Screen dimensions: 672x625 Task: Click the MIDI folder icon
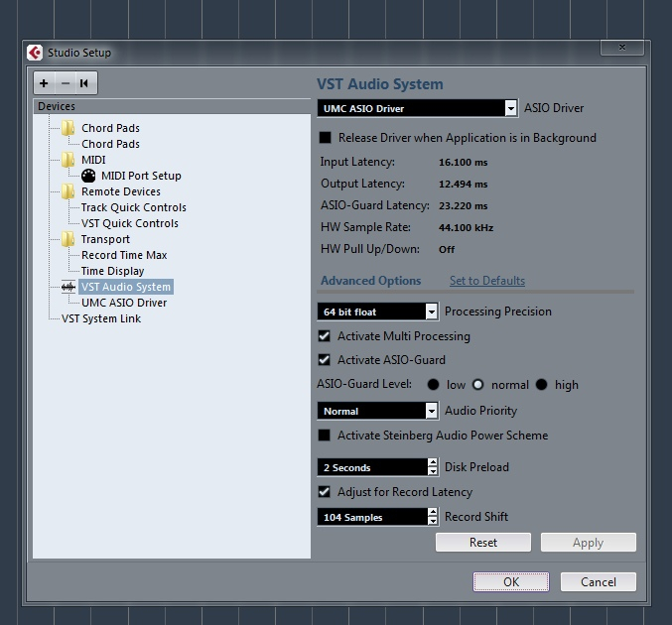point(67,160)
